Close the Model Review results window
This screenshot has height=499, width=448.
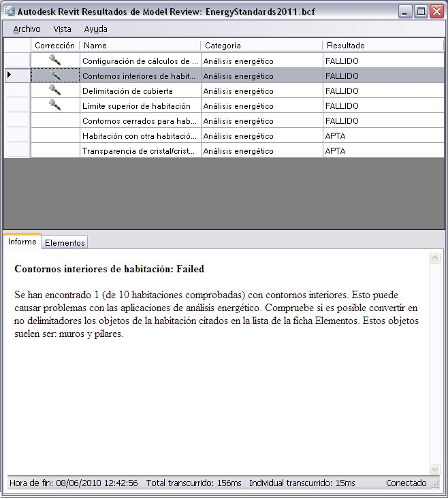(x=437, y=12)
